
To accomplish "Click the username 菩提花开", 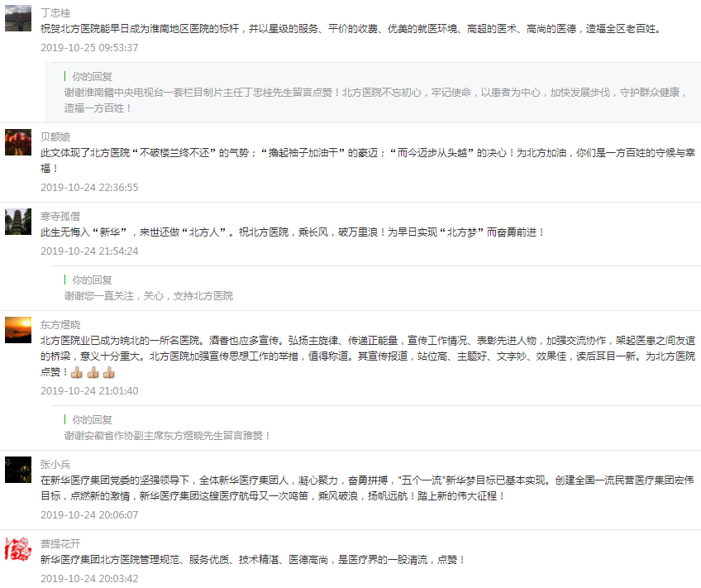I will pos(60,543).
